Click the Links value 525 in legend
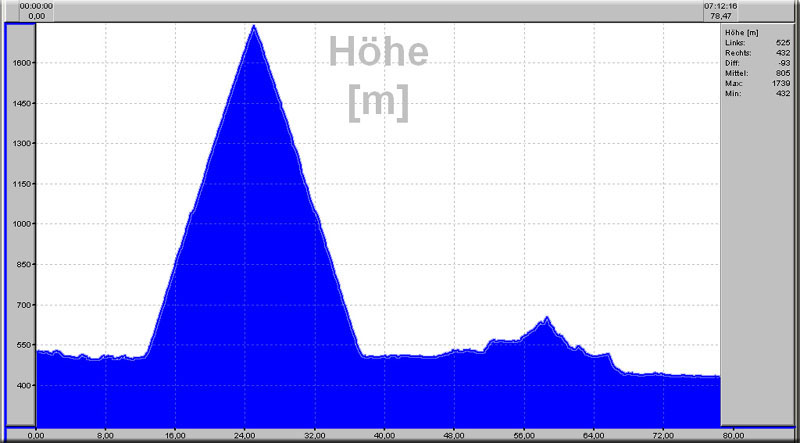 782,43
